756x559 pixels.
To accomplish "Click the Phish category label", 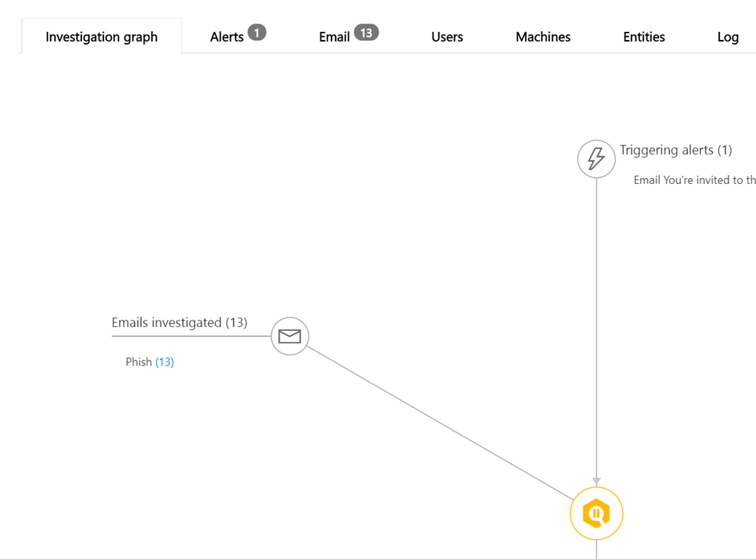I will pyautogui.click(x=139, y=362).
